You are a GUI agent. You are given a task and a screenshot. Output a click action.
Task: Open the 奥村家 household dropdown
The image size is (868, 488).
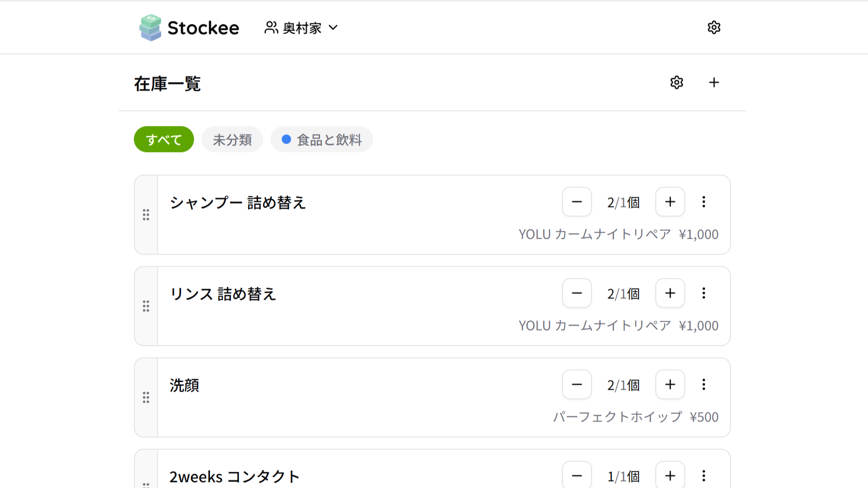pyautogui.click(x=301, y=28)
